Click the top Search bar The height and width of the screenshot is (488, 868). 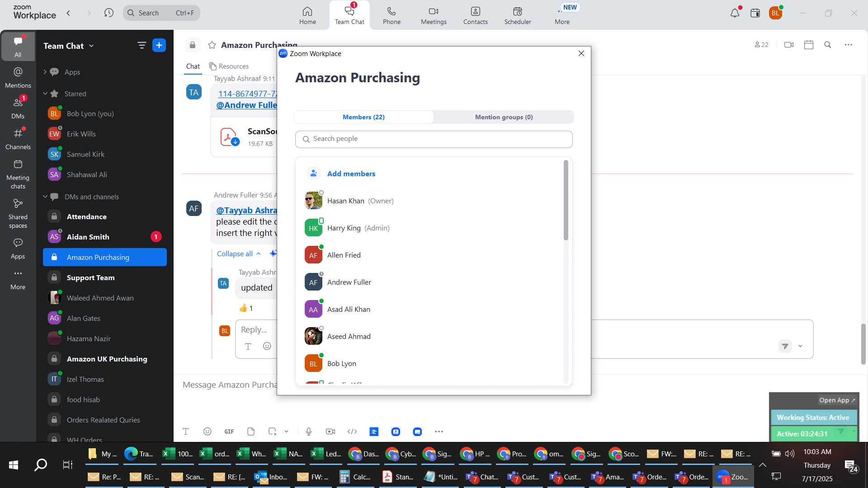[x=161, y=13]
